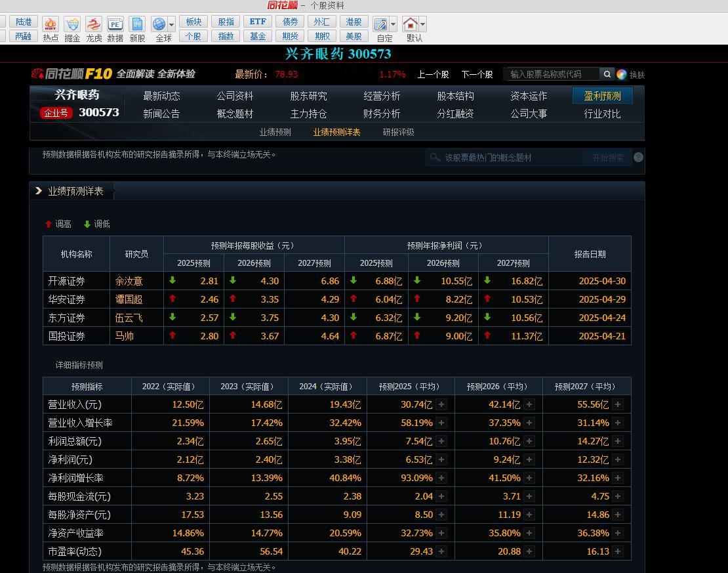The height and width of the screenshot is (573, 728).
Task: Open the 主力持仓 tab
Action: [x=308, y=114]
